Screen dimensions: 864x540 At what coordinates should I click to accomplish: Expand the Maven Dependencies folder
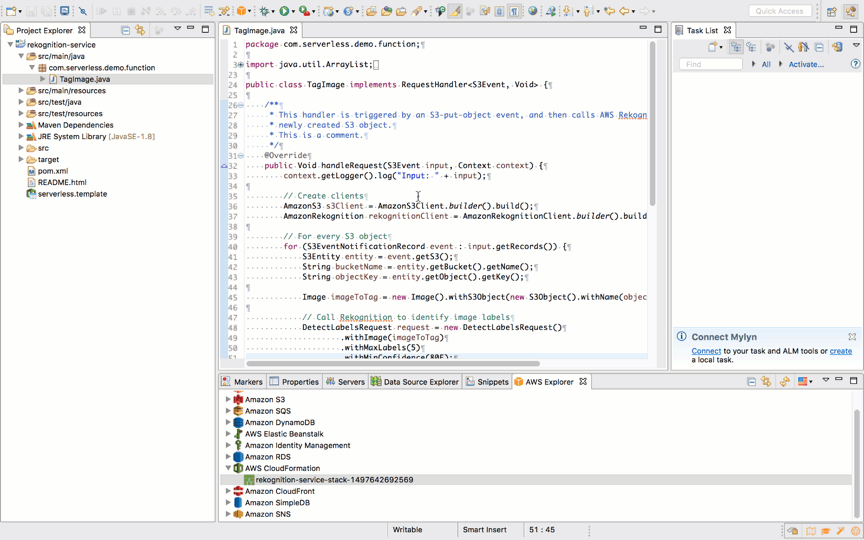(21, 125)
